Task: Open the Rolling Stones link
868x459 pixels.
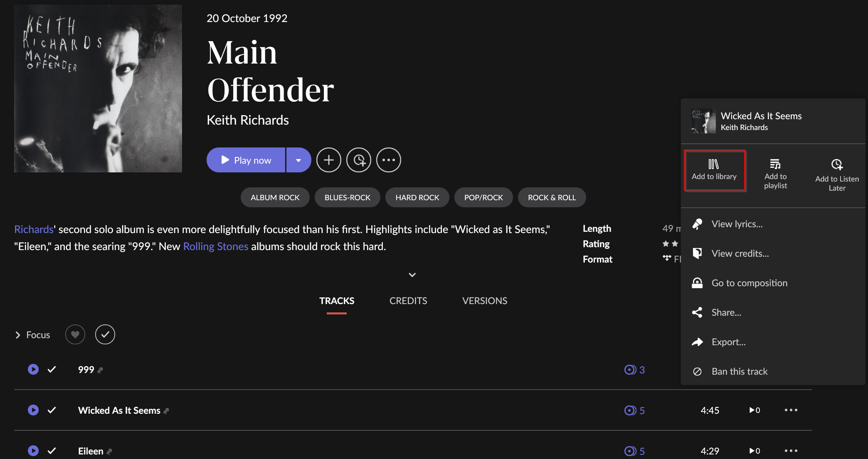Action: click(x=216, y=246)
